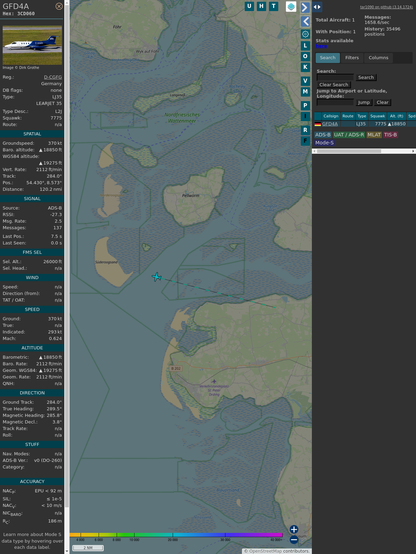Switch to the Filters tab

coord(352,58)
